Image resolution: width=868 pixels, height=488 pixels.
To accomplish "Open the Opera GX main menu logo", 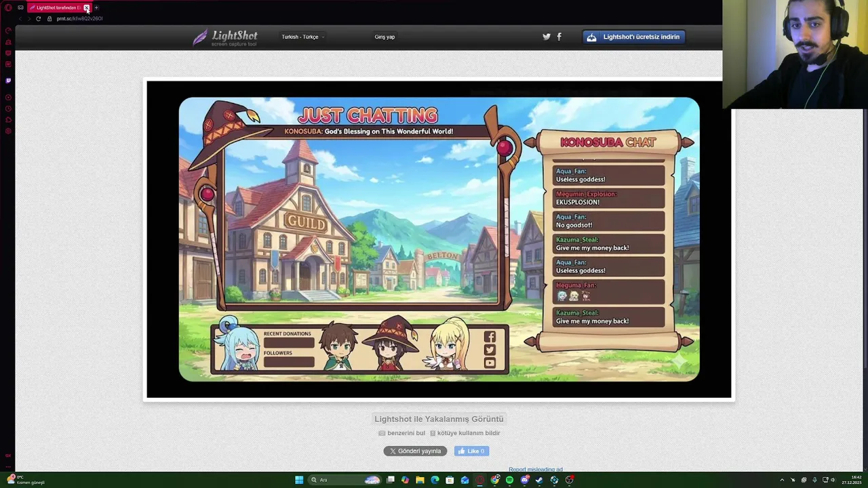I will click(x=8, y=8).
